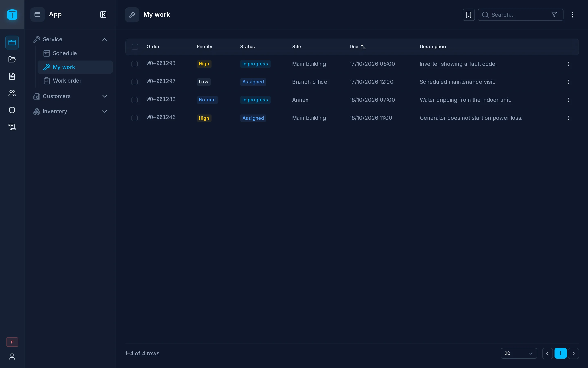
Task: Open the user profile icon
Action: point(12,357)
